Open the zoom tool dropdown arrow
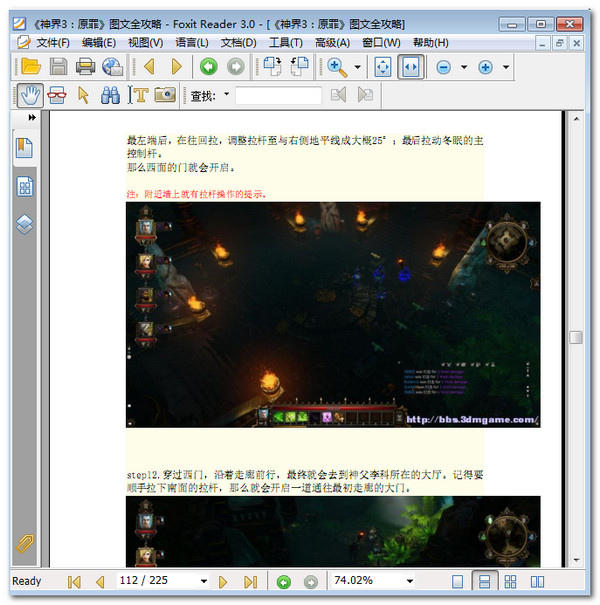The image size is (600, 605). pyautogui.click(x=358, y=67)
